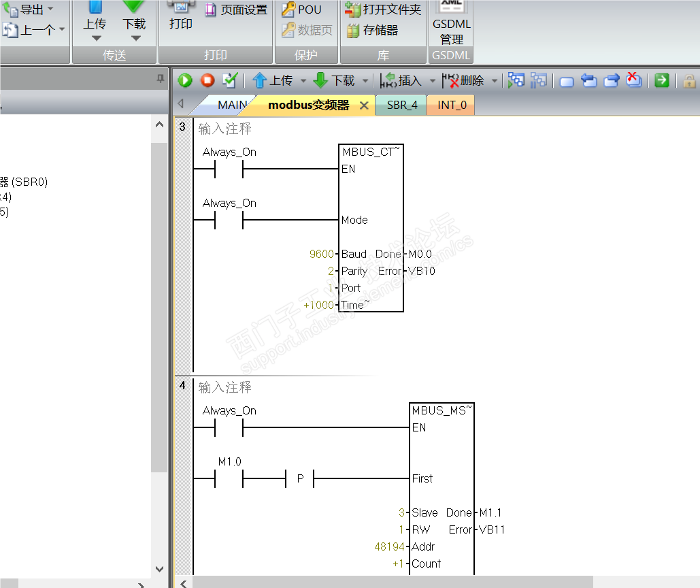Select the modbus变频器 tab

tap(308, 105)
